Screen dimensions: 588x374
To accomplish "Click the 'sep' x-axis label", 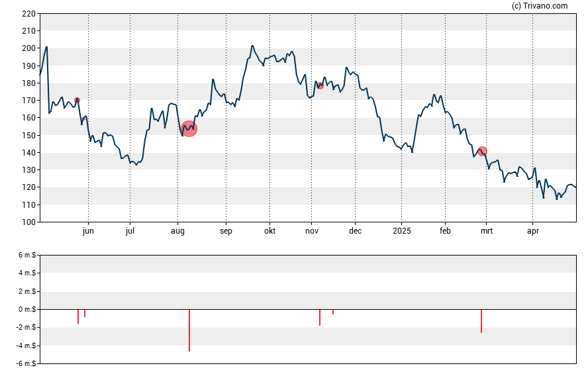I will click(226, 231).
